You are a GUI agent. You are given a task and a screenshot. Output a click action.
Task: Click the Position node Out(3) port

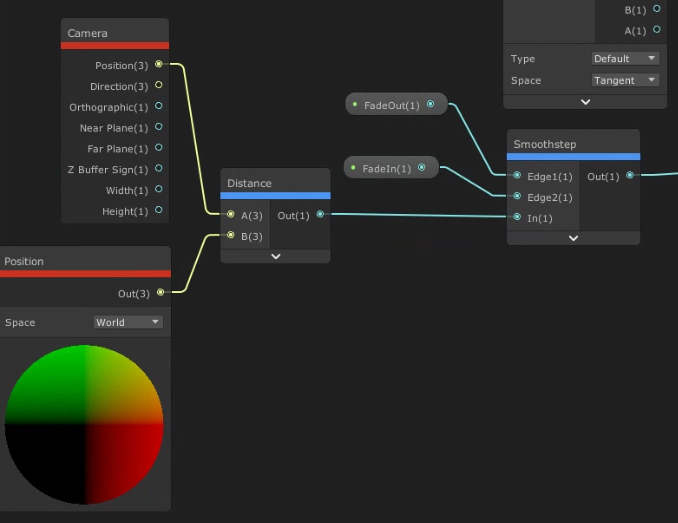coord(160,292)
